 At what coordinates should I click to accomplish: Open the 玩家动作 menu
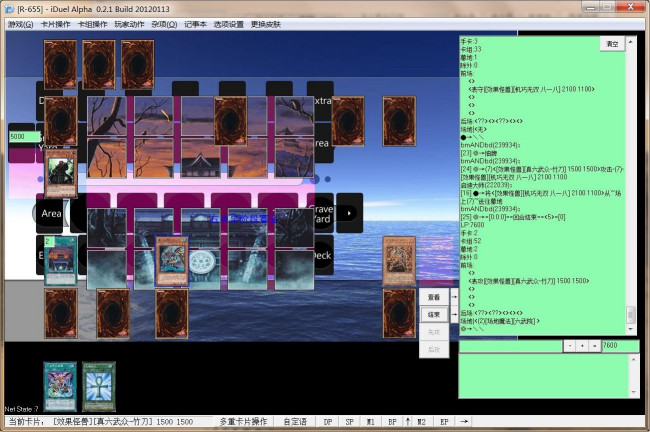pos(129,24)
